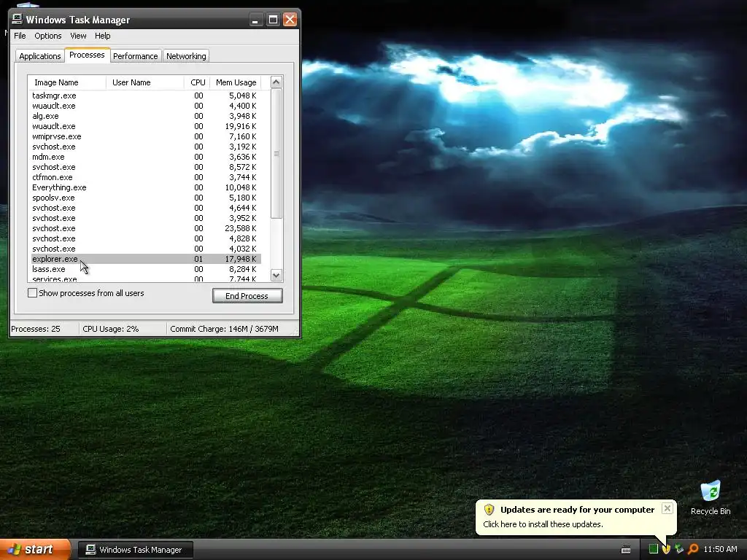Maximize the Windows Task Manager window
747x560 pixels.
click(x=273, y=20)
